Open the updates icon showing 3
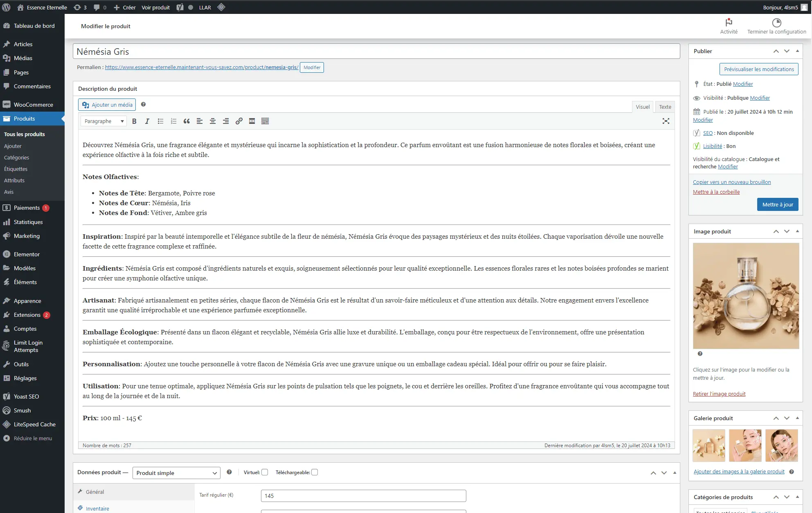 pyautogui.click(x=80, y=7)
